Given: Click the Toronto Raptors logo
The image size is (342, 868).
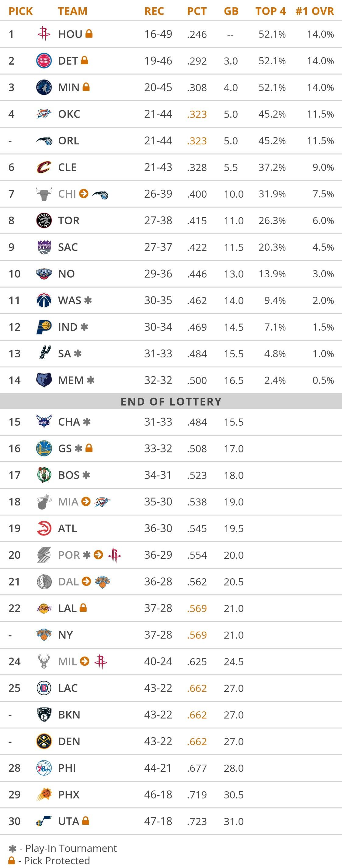Looking at the screenshot, I should coord(44,220).
